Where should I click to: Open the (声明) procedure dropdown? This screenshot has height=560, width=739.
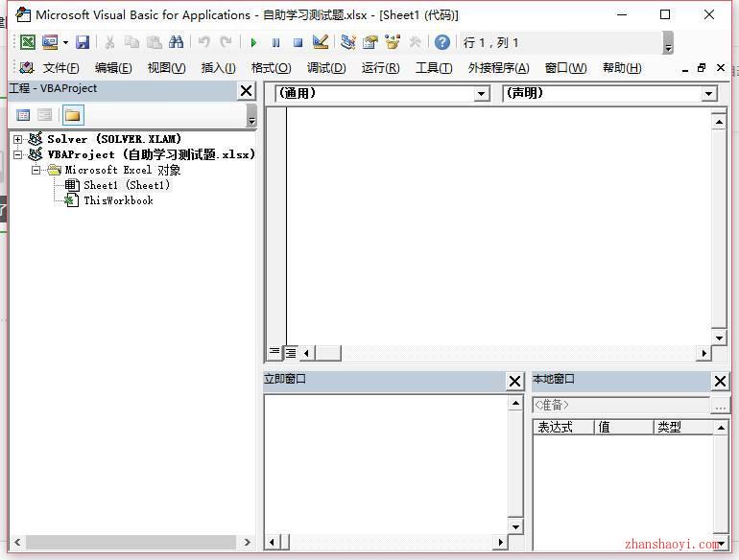[708, 94]
